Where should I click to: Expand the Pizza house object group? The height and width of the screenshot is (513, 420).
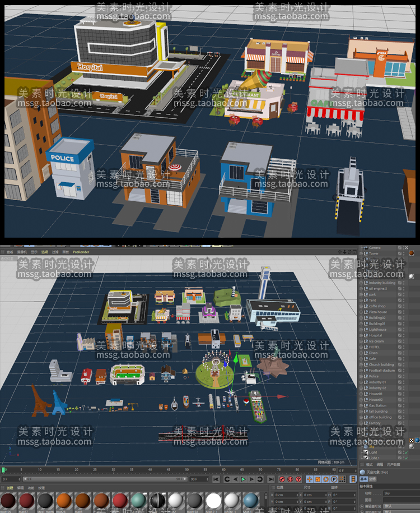point(361,312)
